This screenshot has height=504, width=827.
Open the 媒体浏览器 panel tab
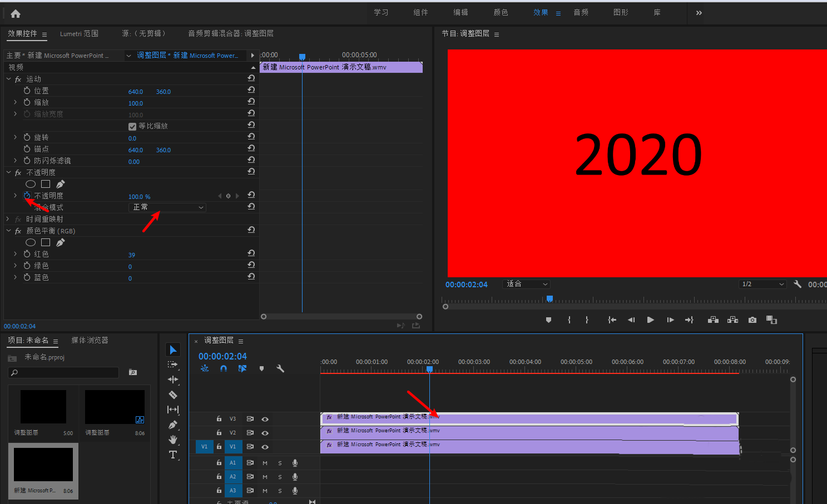(90, 340)
